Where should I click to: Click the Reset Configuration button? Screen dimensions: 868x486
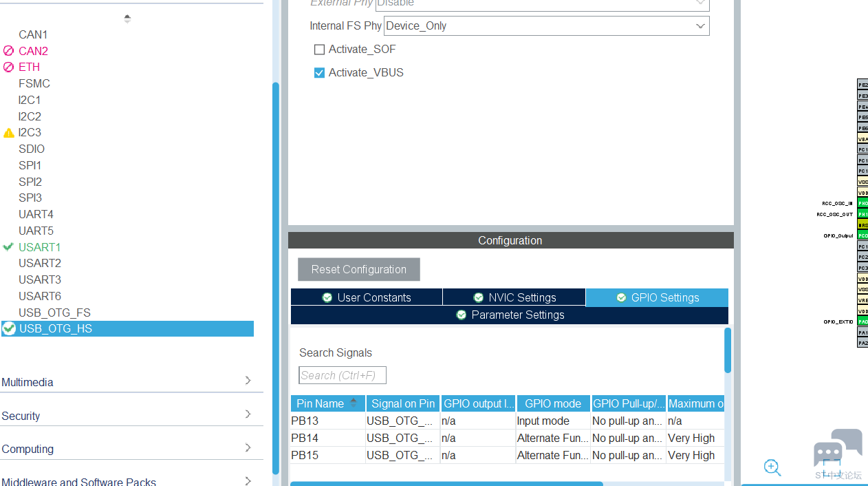[359, 269]
